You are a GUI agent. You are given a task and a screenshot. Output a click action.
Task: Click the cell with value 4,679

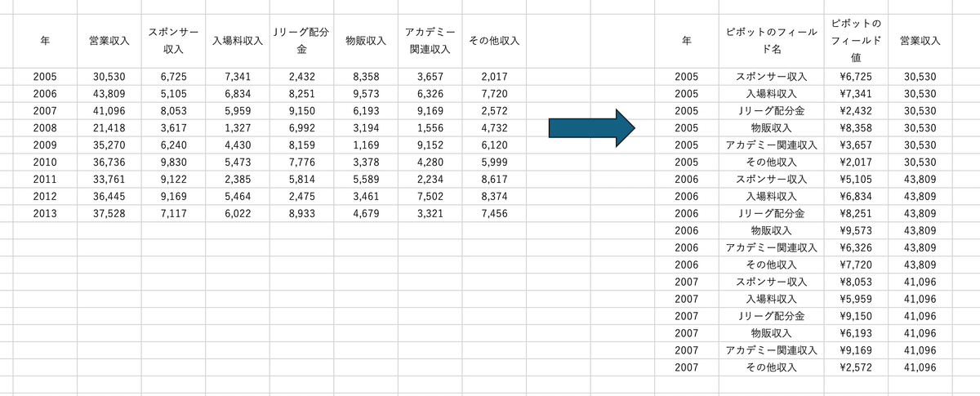pos(366,213)
